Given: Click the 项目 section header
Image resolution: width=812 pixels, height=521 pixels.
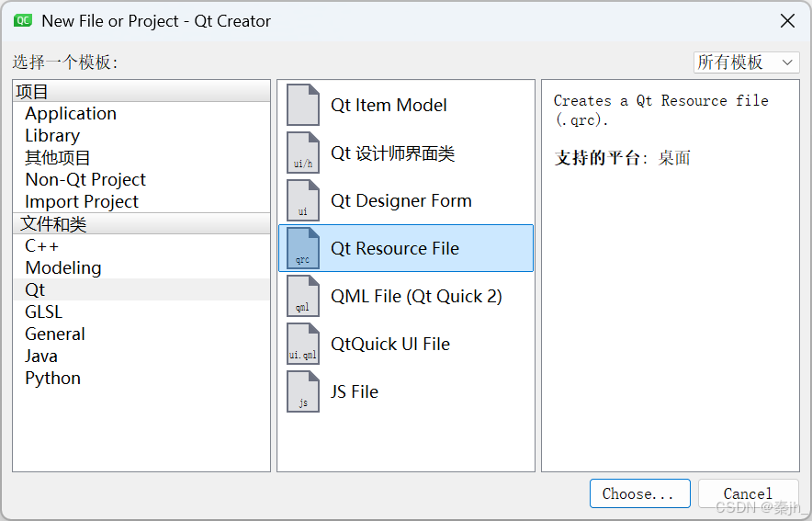Looking at the screenshot, I should click(141, 91).
